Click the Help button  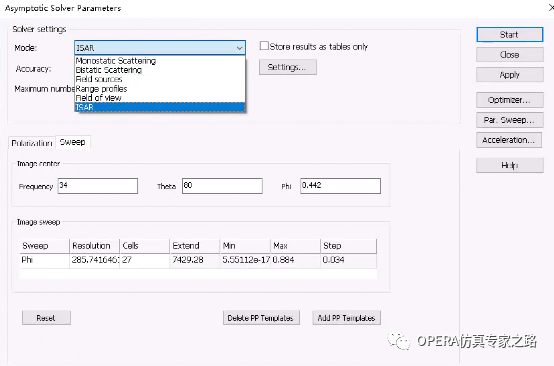tap(509, 165)
